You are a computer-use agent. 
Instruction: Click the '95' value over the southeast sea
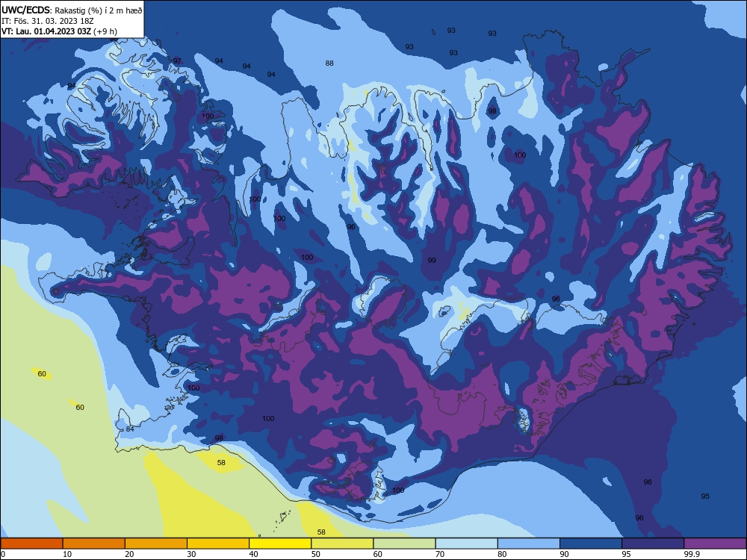pos(705,496)
